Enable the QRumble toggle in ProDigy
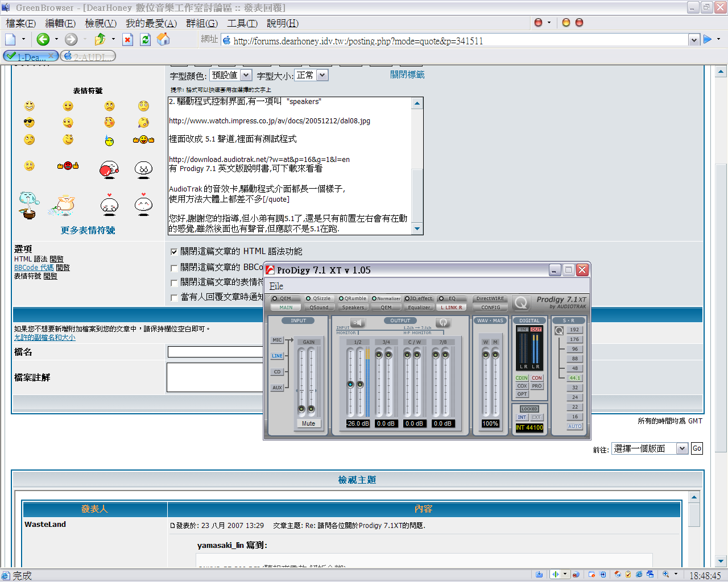This screenshot has width=728, height=582. (x=353, y=298)
